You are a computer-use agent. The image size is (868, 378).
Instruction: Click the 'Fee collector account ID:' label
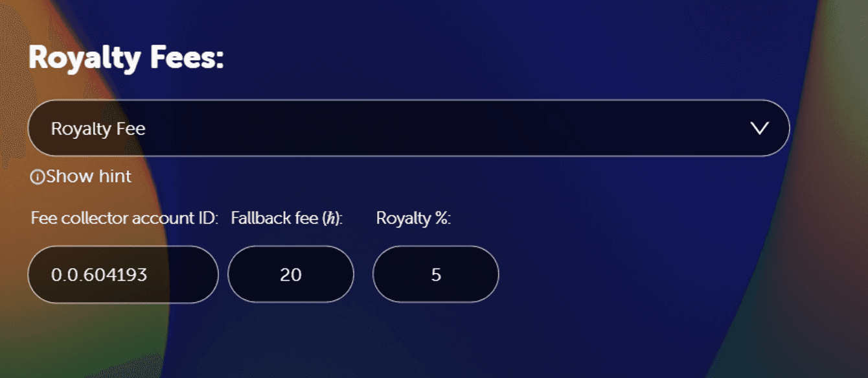tap(124, 219)
